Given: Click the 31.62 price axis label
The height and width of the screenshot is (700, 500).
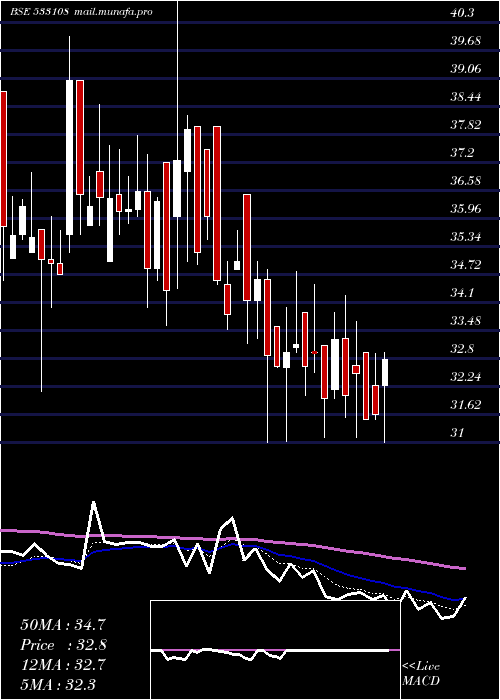Looking at the screenshot, I should pos(465,405).
